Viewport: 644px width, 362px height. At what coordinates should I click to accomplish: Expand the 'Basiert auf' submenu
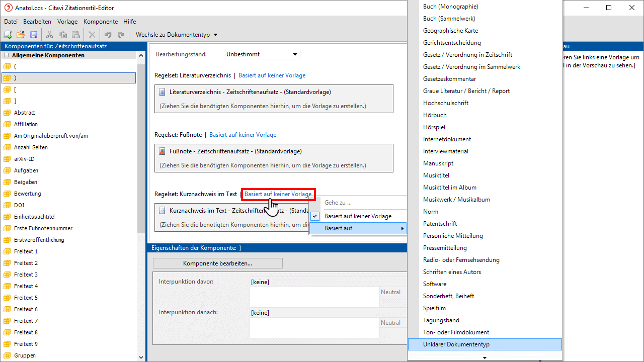point(358,228)
